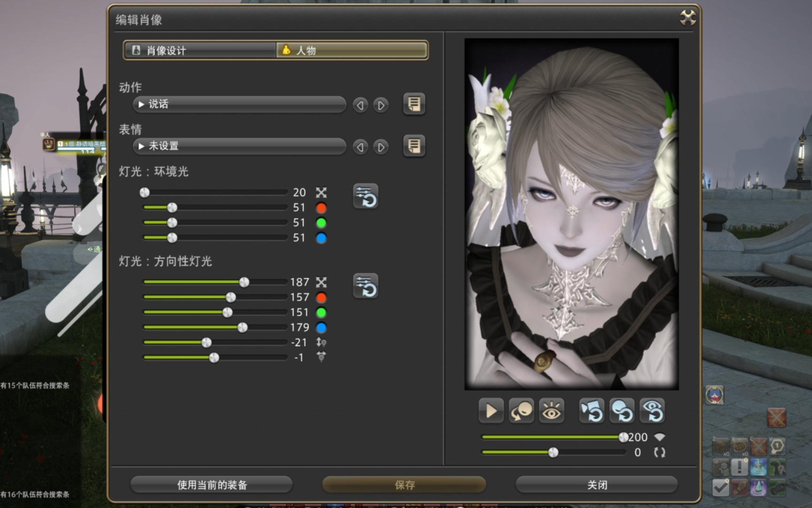The width and height of the screenshot is (812, 508).
Task: Switch to the 人物 tab
Action: pos(351,50)
